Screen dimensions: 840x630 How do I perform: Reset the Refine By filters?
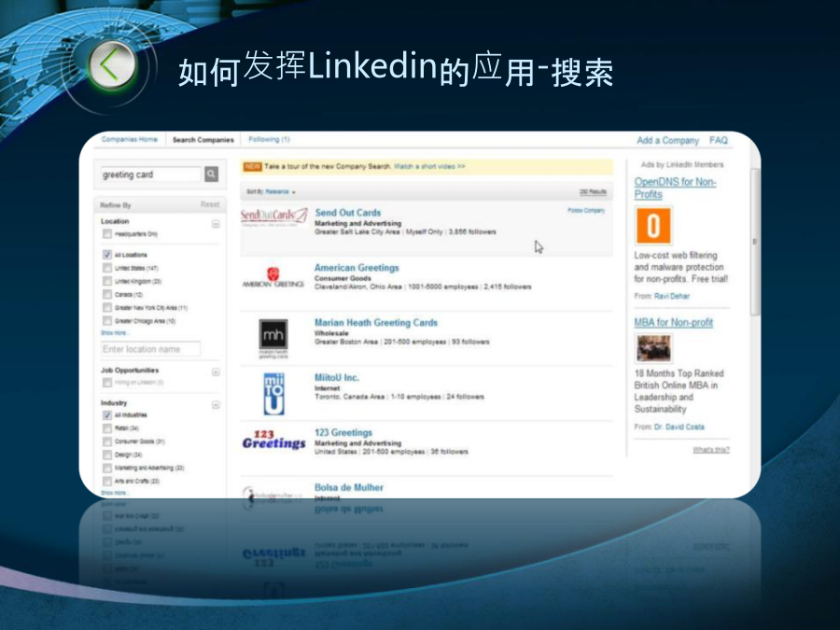click(x=210, y=204)
